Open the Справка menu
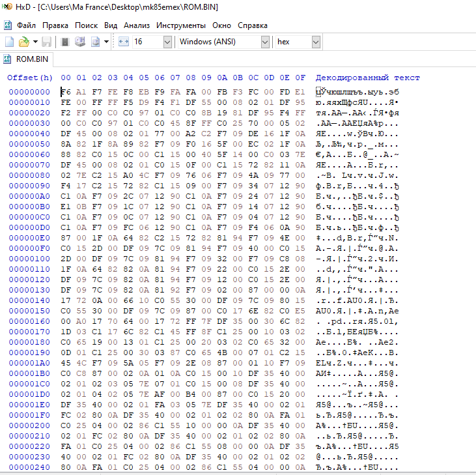This screenshot has width=476, height=475. click(253, 25)
